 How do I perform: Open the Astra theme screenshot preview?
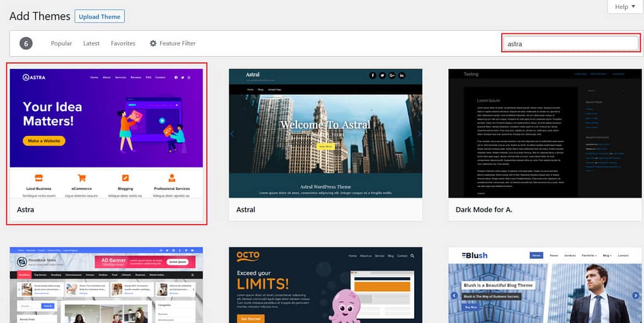point(106,133)
